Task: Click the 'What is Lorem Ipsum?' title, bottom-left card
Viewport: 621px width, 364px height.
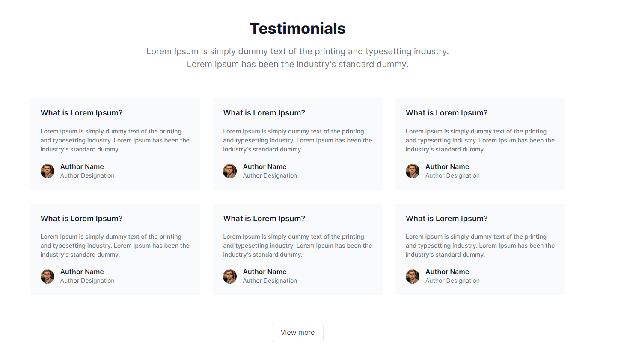Action: coord(81,218)
